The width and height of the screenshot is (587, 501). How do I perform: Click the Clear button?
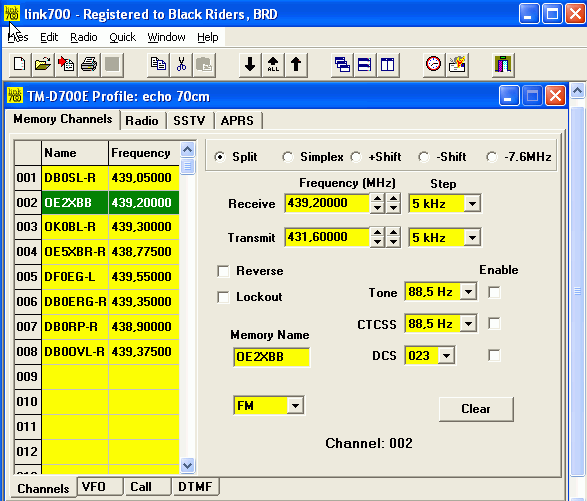tap(476, 409)
